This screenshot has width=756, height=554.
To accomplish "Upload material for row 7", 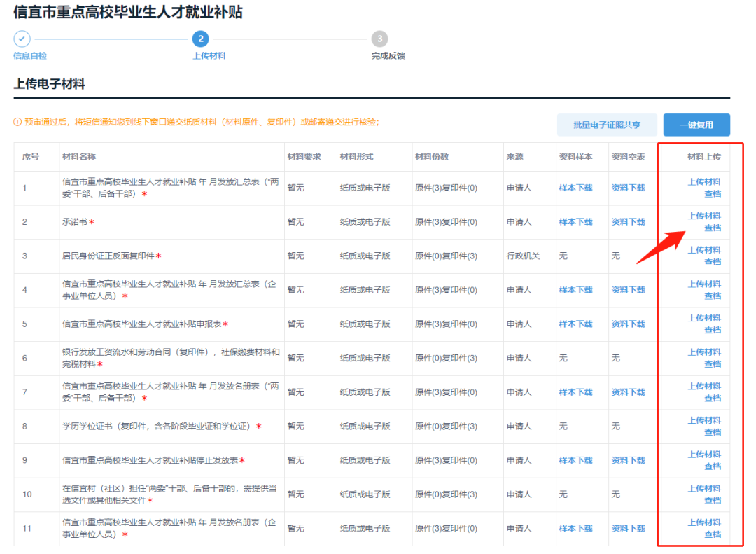I will (x=704, y=387).
